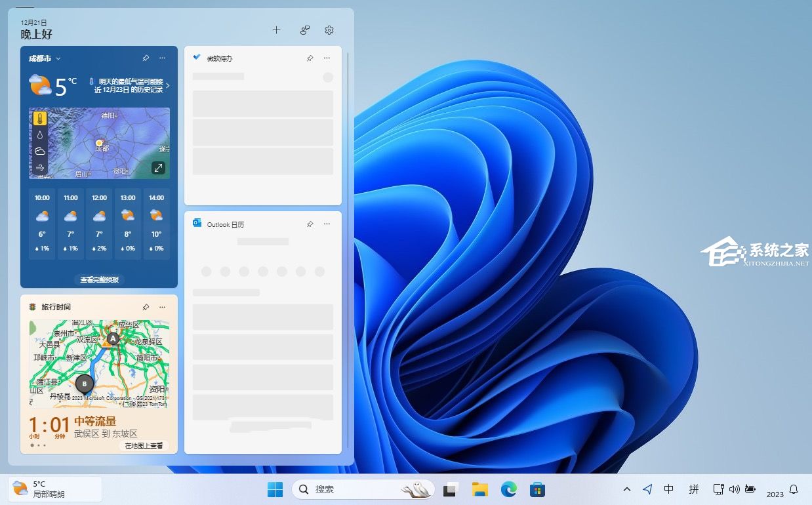Select the wind map layer icon
812x505 pixels.
(40, 167)
